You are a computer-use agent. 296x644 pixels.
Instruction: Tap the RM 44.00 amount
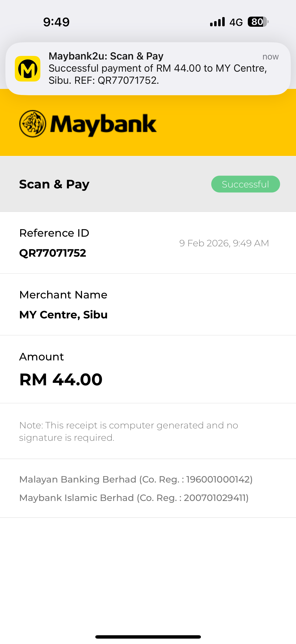tap(61, 379)
